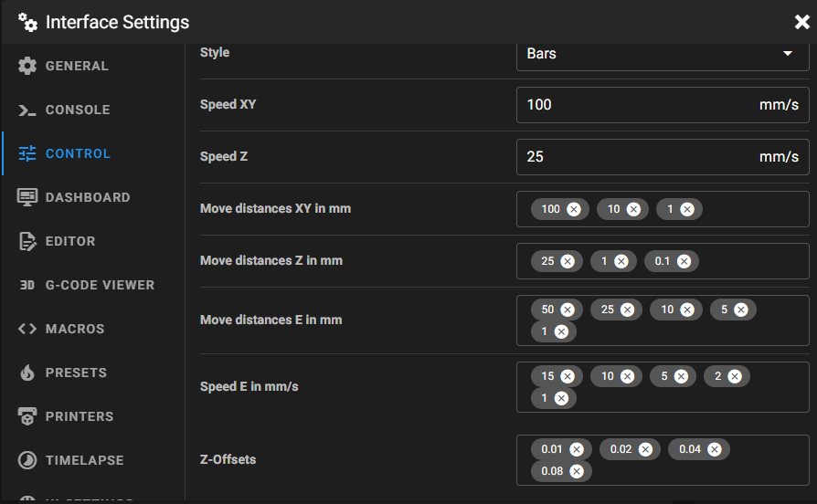Close the Interface Settings dialog
The image size is (817, 504).
[801, 22]
